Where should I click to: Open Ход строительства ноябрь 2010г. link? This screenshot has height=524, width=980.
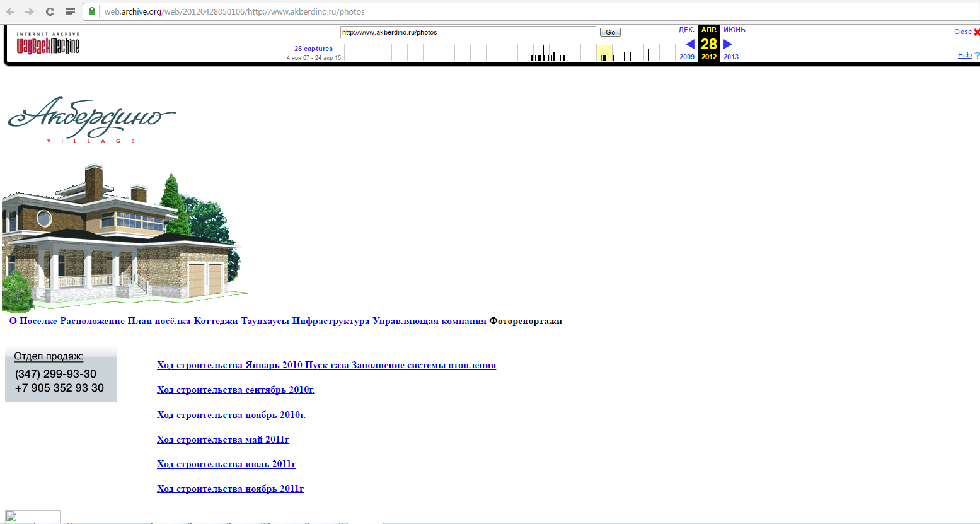[231, 415]
